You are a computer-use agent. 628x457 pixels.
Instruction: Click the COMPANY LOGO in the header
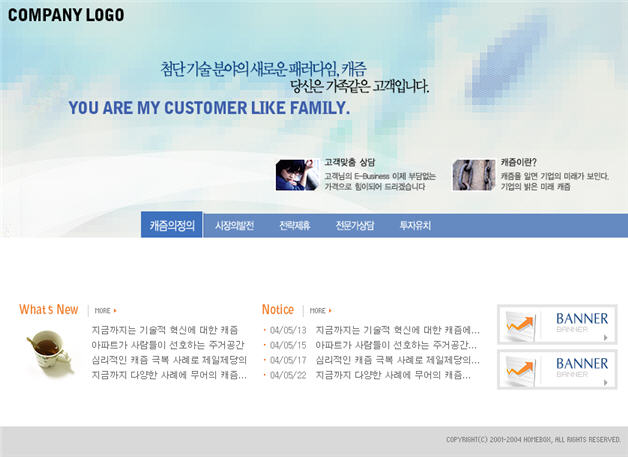coord(66,15)
